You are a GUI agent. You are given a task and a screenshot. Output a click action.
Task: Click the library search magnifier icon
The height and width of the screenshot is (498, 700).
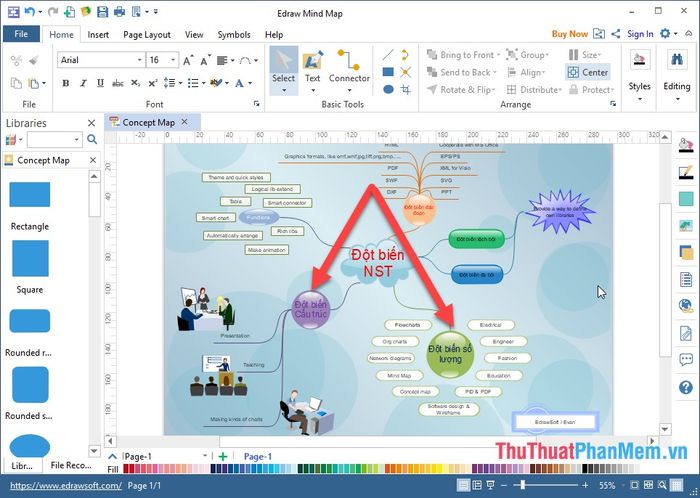[x=92, y=140]
